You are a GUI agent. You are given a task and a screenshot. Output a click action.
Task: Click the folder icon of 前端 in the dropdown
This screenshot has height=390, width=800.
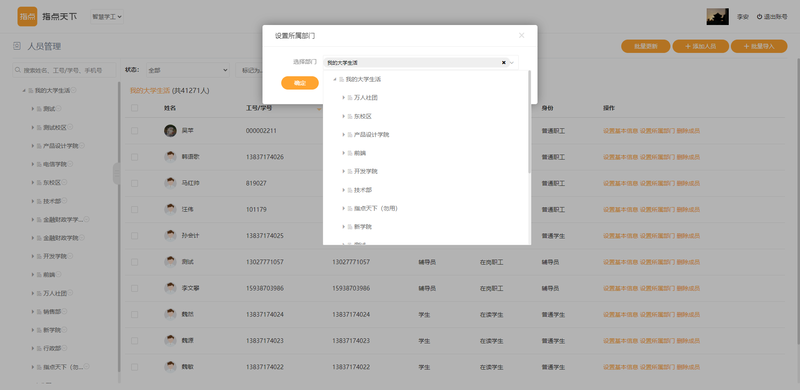pyautogui.click(x=350, y=153)
